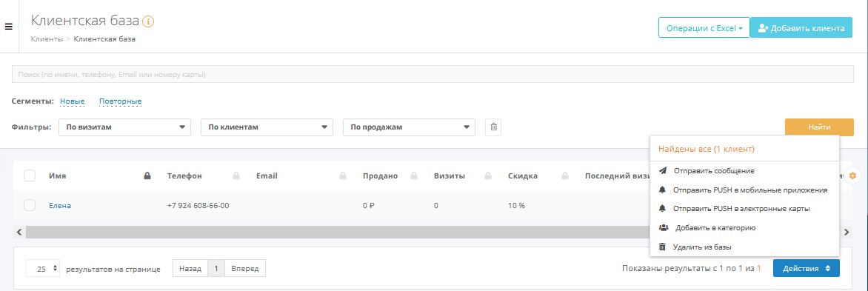Open the hamburger side menu
The height and width of the screenshot is (291, 868).
(x=8, y=27)
